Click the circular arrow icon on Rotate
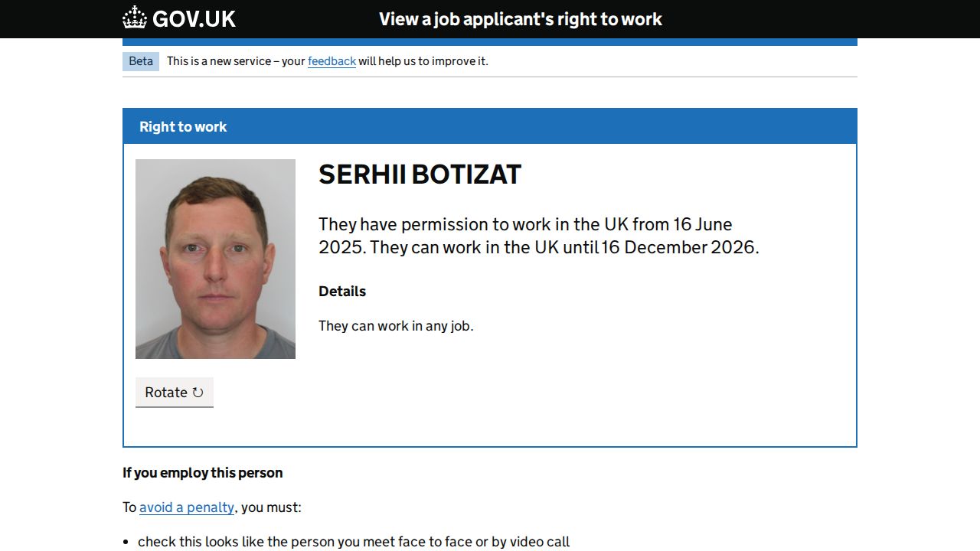This screenshot has width=980, height=551. click(198, 393)
